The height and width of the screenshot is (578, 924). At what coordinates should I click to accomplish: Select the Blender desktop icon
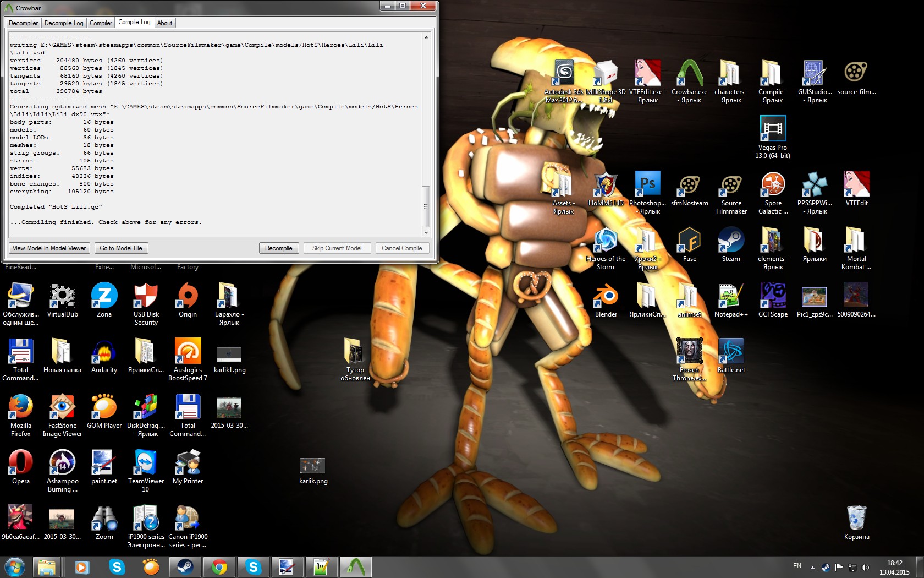click(x=606, y=300)
